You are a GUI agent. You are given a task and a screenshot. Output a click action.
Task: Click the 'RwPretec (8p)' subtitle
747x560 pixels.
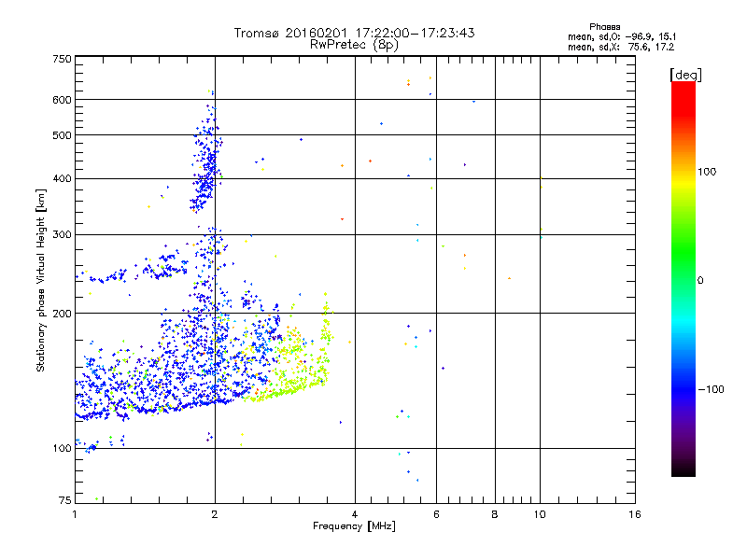click(354, 45)
